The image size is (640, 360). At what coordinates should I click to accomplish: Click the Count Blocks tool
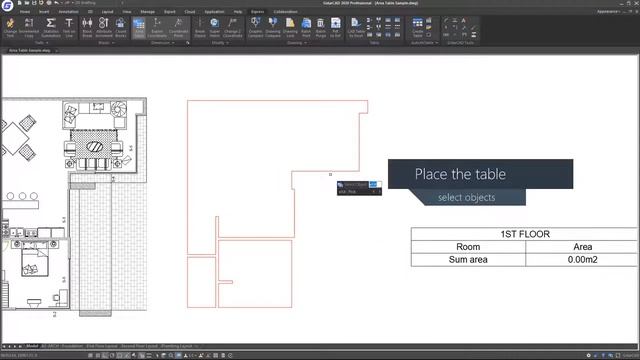click(120, 28)
